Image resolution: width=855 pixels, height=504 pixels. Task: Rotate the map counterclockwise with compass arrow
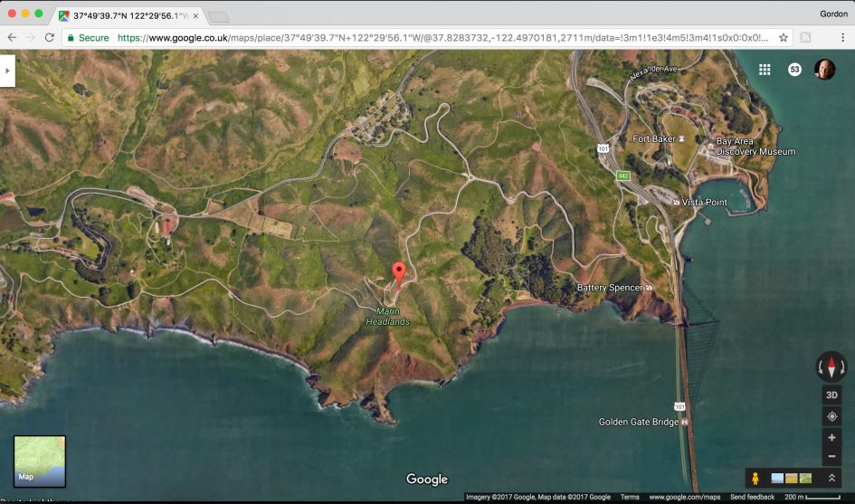tap(822, 366)
